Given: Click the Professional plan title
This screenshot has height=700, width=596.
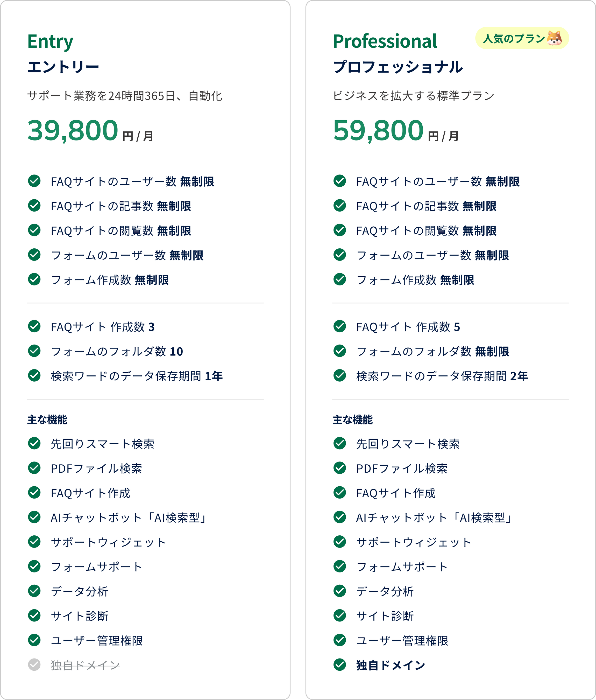Looking at the screenshot, I should pyautogui.click(x=385, y=41).
